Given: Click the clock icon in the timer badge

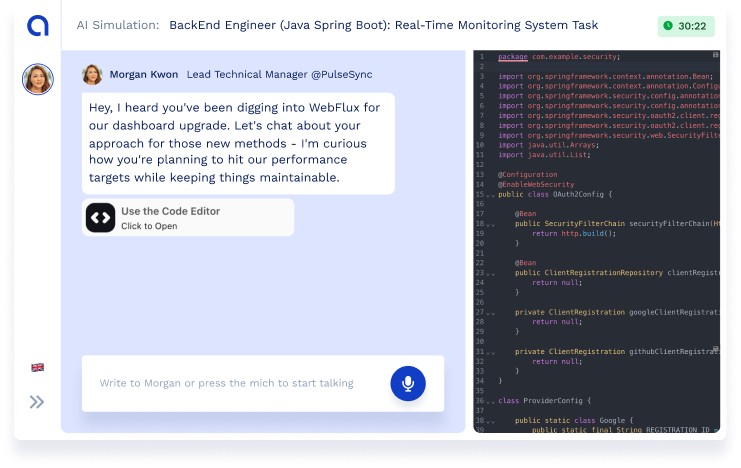Looking at the screenshot, I should tap(668, 26).
